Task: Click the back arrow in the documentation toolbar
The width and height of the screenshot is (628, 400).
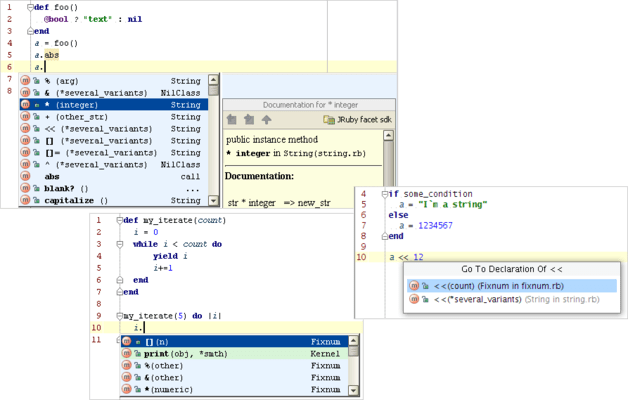Action: click(x=231, y=119)
